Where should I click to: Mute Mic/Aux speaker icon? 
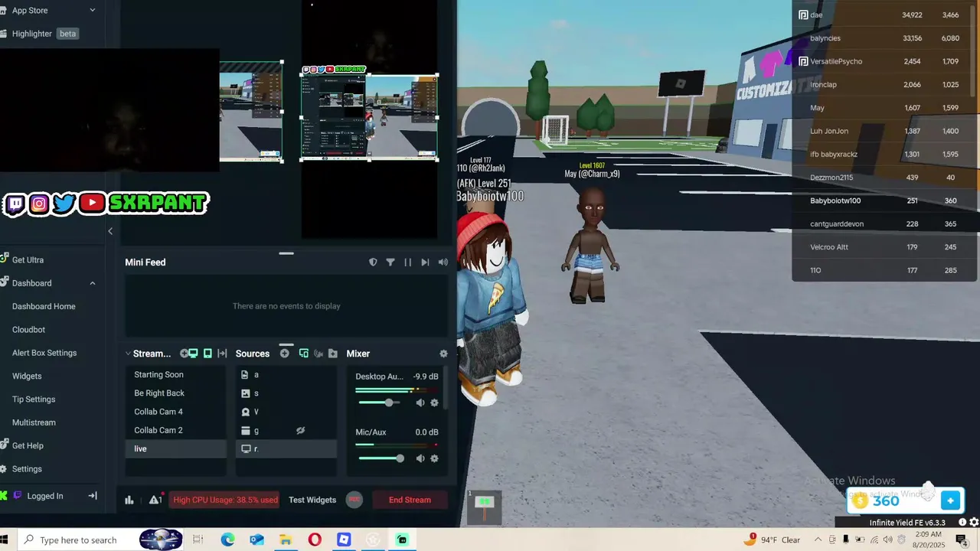pos(420,458)
